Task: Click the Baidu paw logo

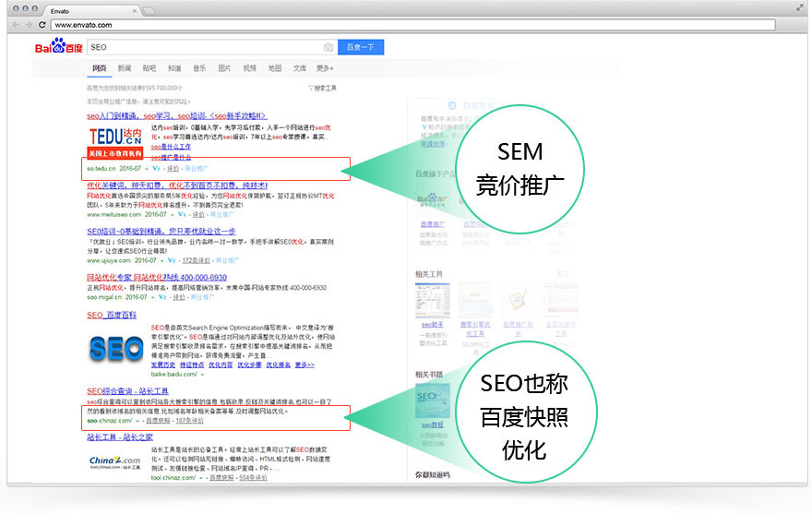Action: [x=58, y=47]
